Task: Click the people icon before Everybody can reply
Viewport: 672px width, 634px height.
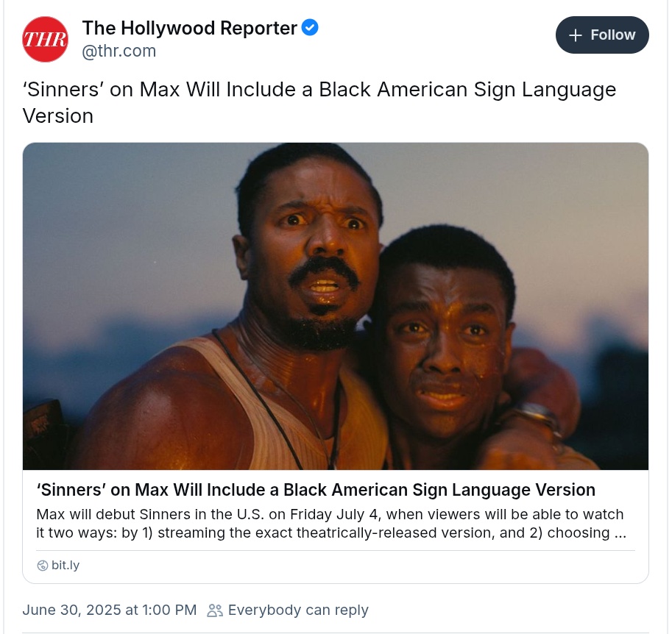Action: pos(215,610)
